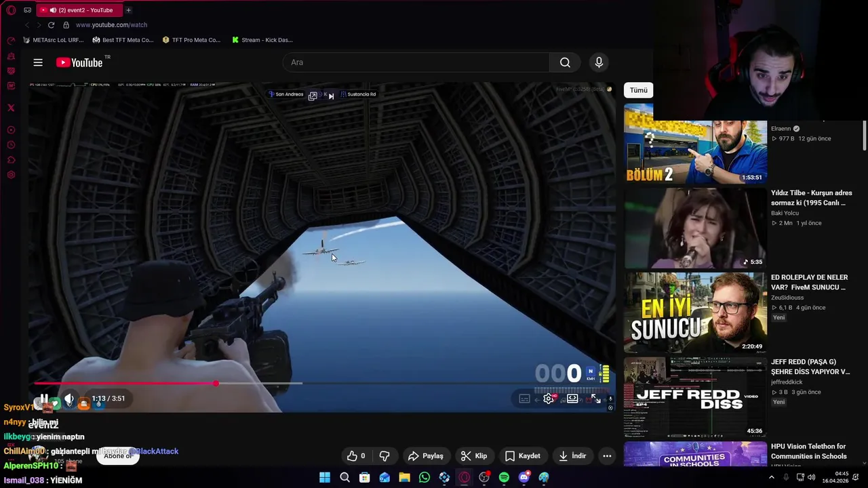Open the JEFF REDD DISS thumbnail

click(695, 397)
